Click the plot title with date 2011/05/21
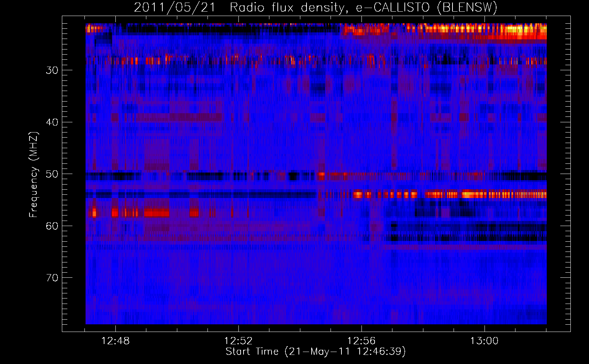 [316, 7]
